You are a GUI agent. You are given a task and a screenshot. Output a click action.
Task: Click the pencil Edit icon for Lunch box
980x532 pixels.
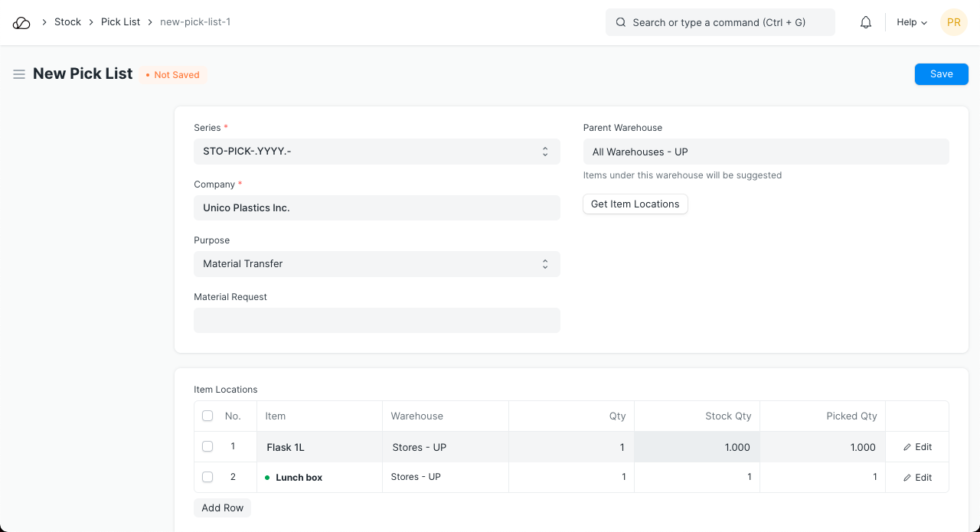pos(908,478)
